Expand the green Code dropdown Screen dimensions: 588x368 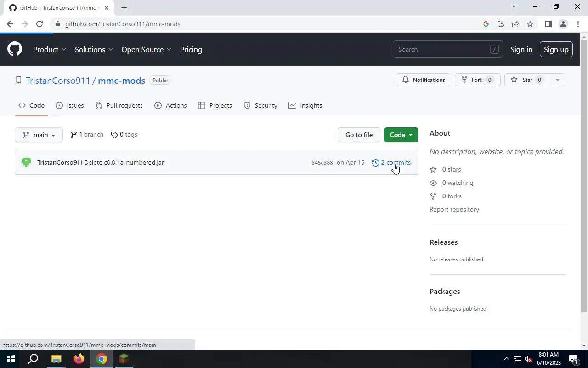click(401, 135)
